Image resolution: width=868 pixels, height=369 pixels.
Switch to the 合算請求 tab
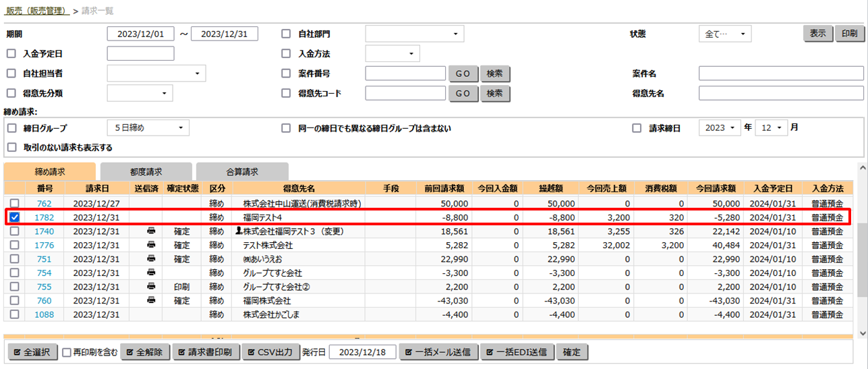click(x=241, y=172)
